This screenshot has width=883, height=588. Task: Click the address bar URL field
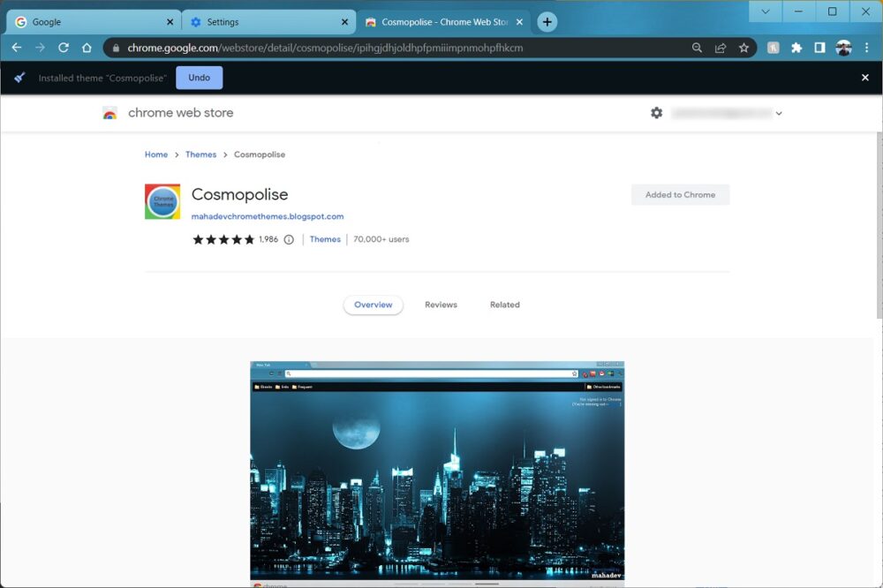[397, 48]
